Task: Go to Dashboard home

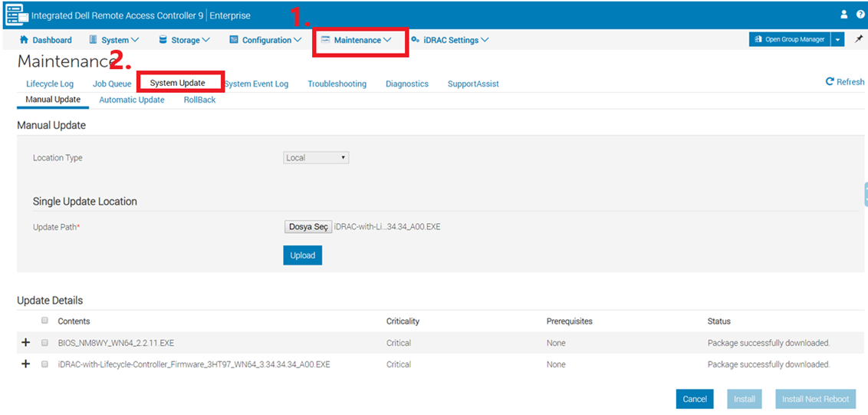Action: pyautogui.click(x=46, y=40)
